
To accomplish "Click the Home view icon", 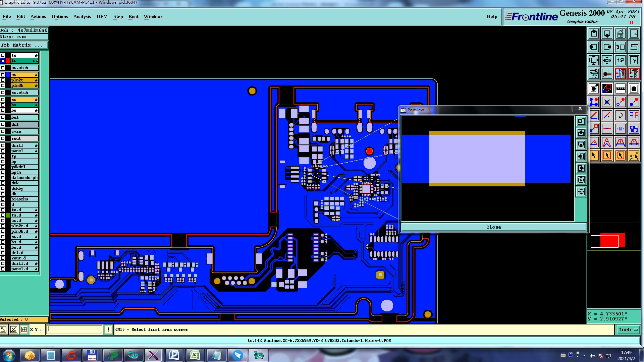I will point(621,34).
